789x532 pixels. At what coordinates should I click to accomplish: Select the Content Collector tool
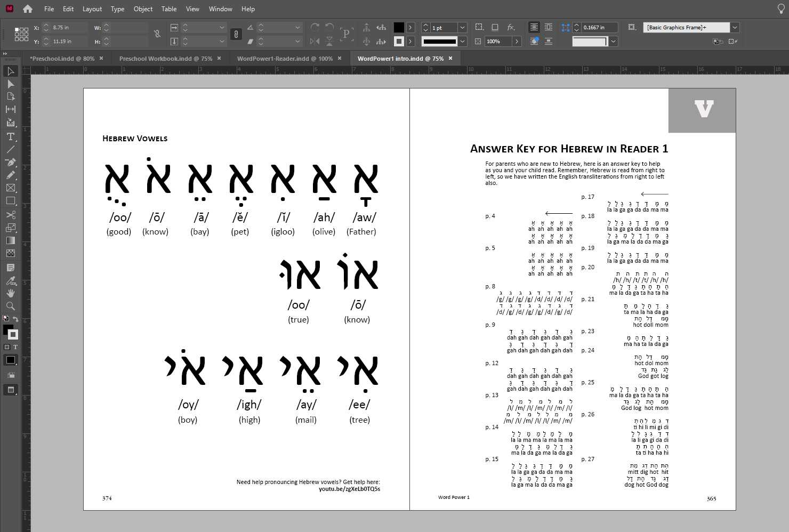click(x=11, y=122)
